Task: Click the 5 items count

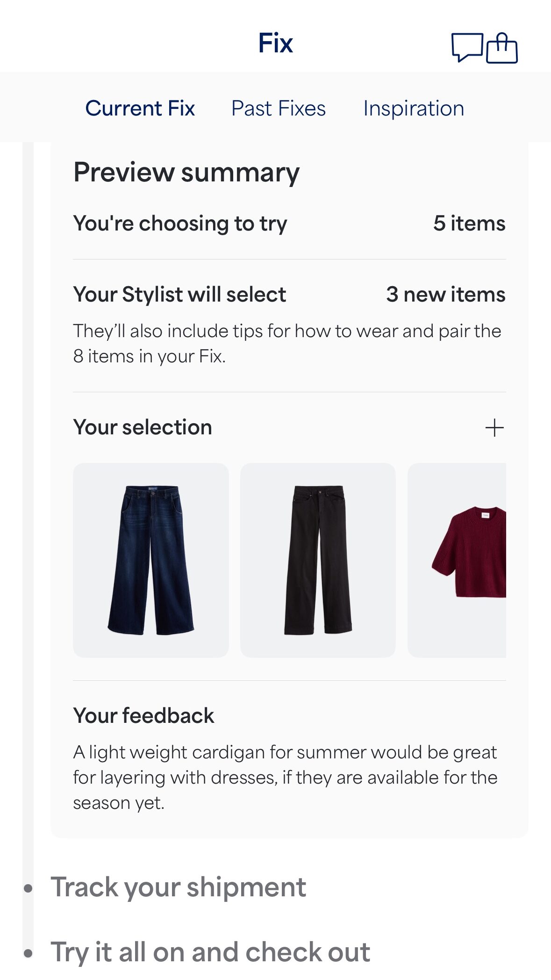Action: pos(469,223)
